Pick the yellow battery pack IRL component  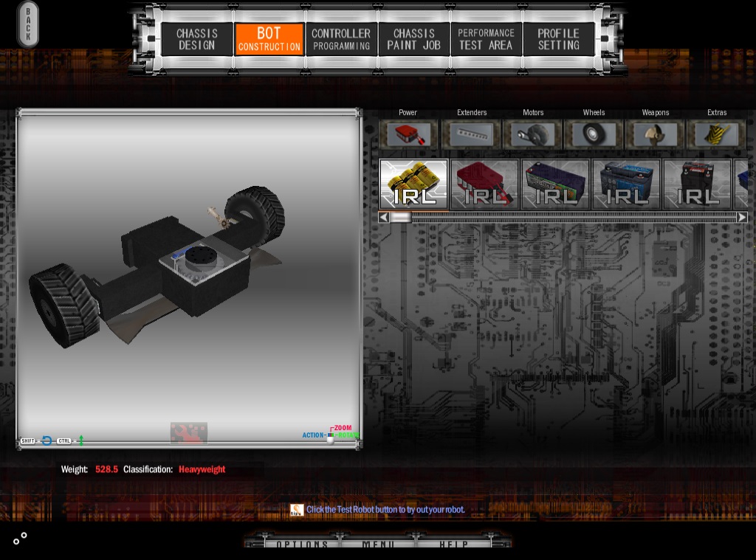point(413,184)
